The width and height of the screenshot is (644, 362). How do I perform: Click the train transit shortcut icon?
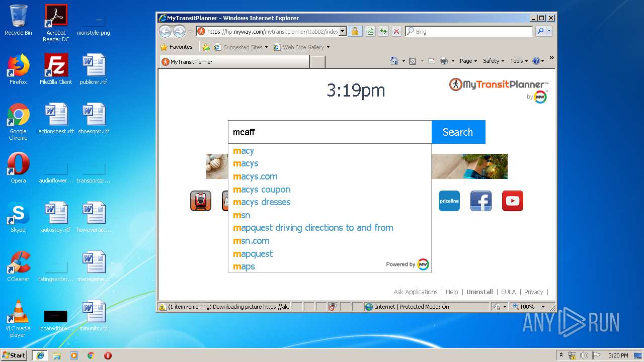(x=201, y=201)
